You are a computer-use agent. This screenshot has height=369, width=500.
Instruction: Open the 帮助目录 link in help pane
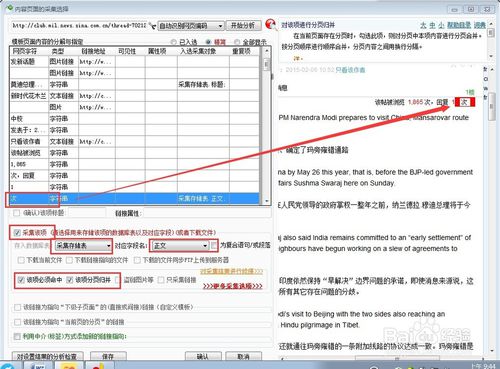(x=459, y=25)
